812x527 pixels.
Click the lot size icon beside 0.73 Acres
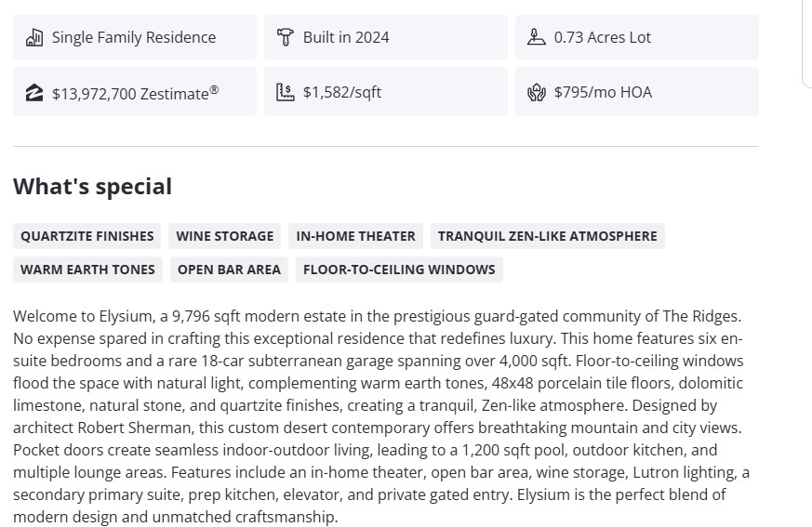(537, 38)
